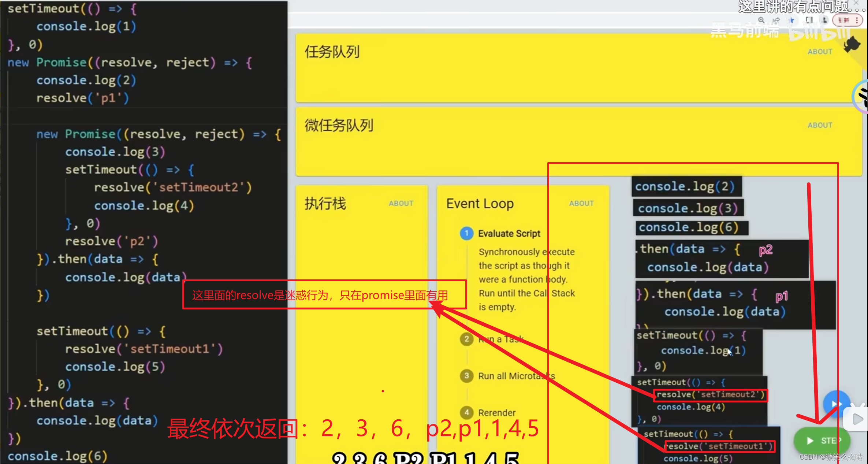Click console.log(1) line in code editor
The height and width of the screenshot is (464, 868).
pos(86,26)
